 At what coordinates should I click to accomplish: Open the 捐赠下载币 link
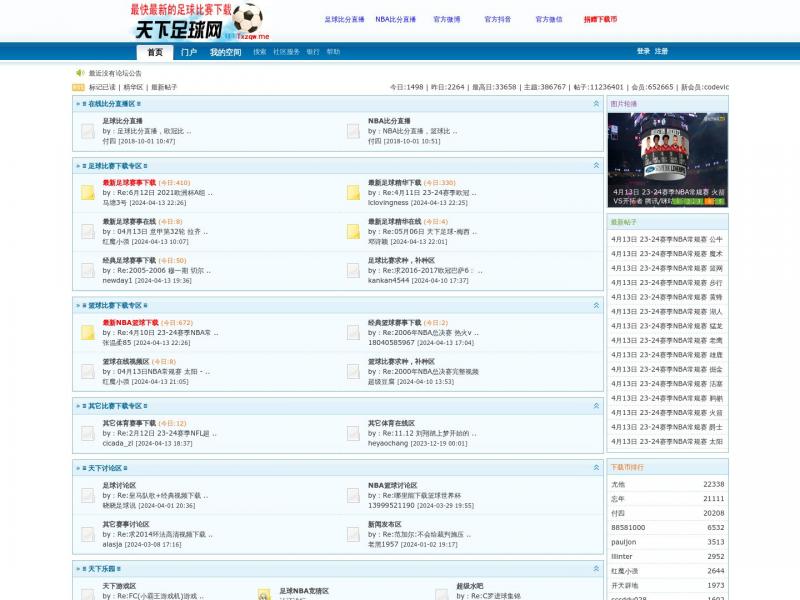(x=600, y=19)
